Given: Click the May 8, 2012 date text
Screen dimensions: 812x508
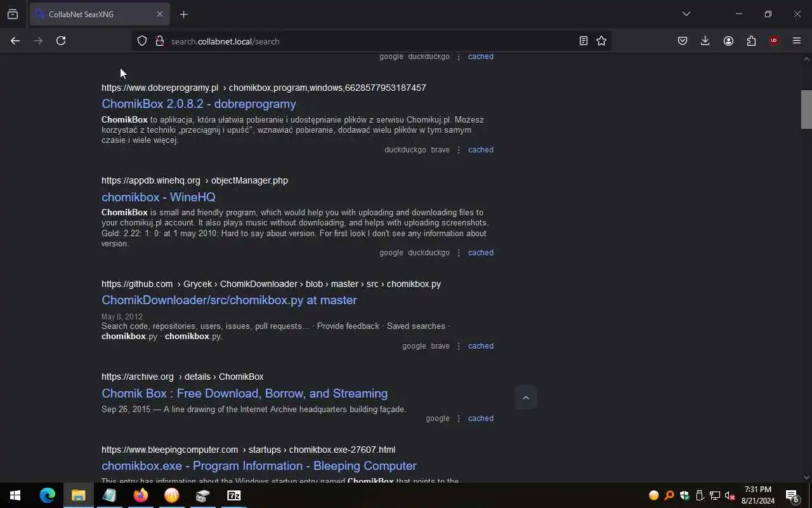Looking at the screenshot, I should click(122, 316).
